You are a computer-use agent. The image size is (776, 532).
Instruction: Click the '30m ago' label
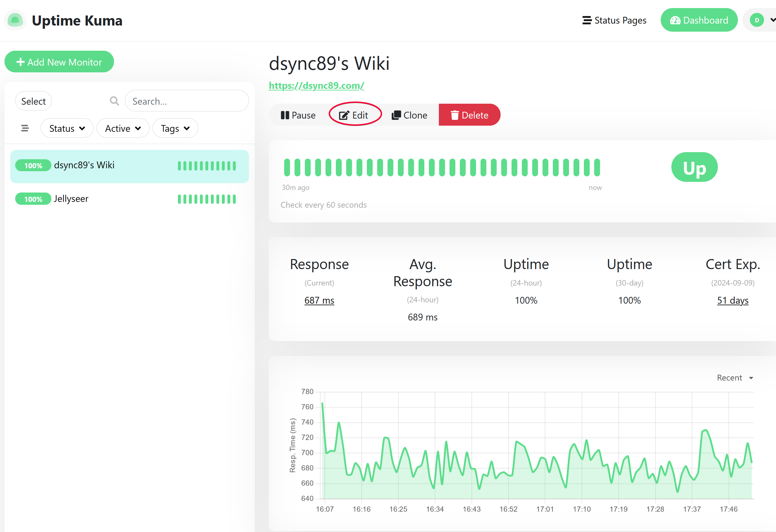coord(295,187)
